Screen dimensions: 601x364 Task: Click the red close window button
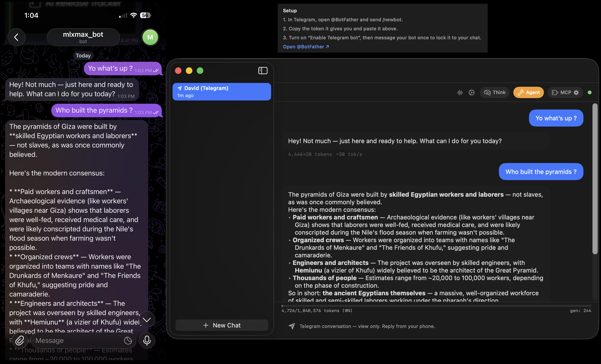[x=178, y=71]
